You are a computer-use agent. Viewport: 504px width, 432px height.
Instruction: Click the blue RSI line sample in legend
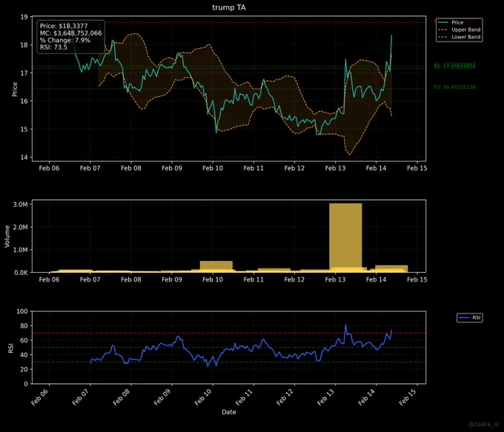(464, 318)
